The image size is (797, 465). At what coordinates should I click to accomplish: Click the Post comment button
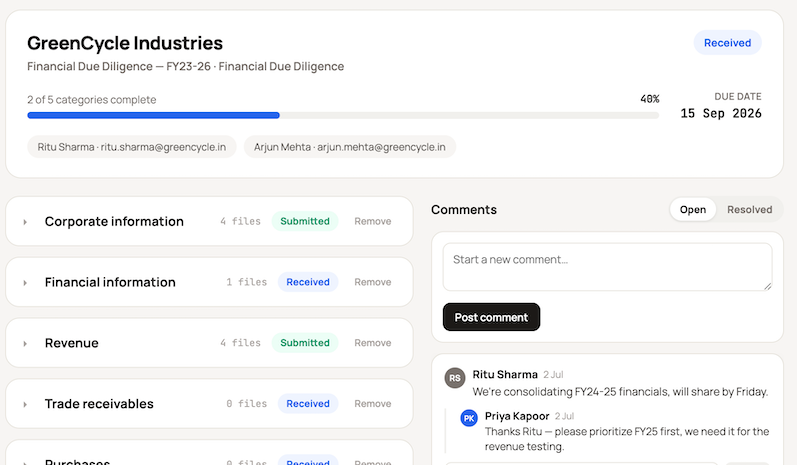point(491,317)
